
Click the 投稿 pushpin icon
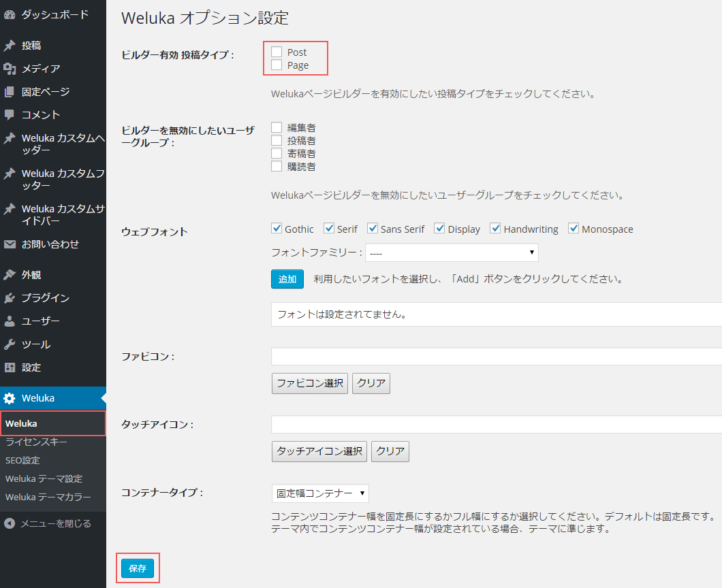[x=10, y=46]
